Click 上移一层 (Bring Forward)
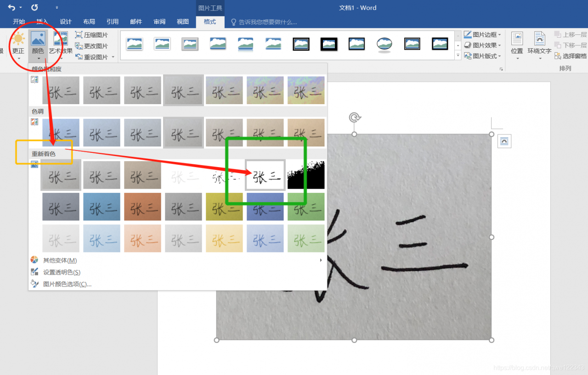Screen dimensions: 588x375 coord(571,34)
